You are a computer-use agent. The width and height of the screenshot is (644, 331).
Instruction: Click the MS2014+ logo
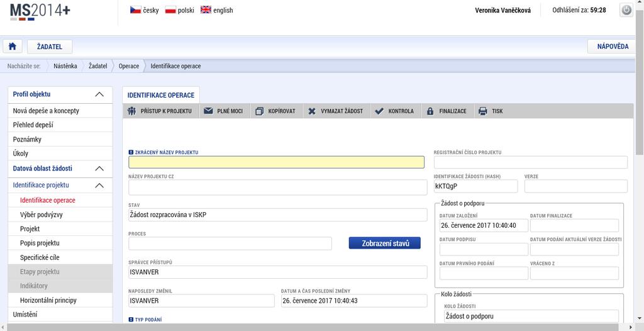point(40,11)
